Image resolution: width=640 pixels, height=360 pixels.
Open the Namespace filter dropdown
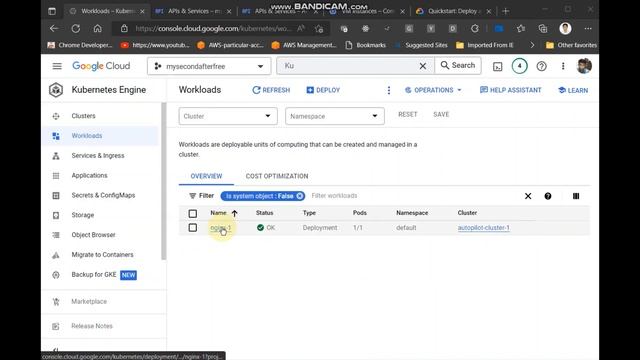(335, 116)
